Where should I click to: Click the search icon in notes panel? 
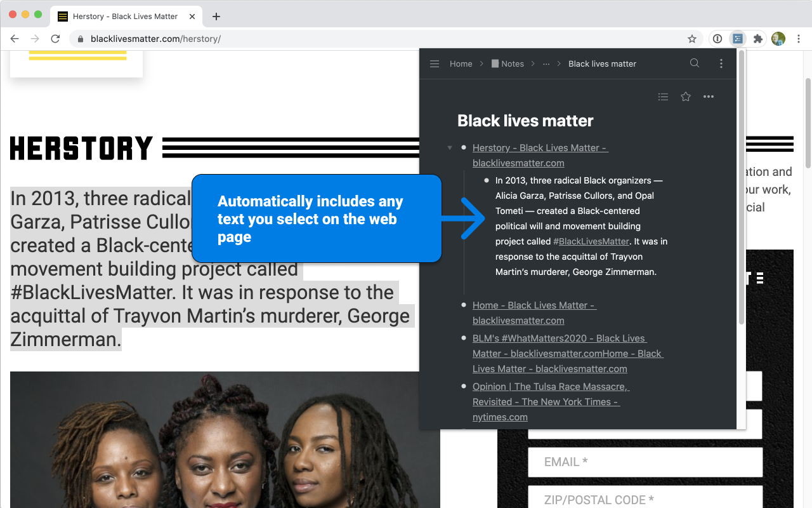click(x=695, y=63)
